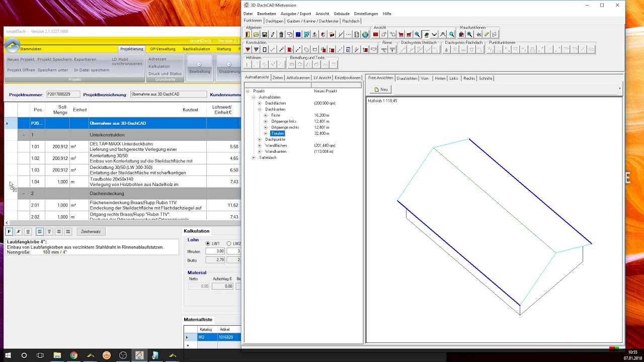Viewport: 644px width, 362px height.
Task: Justify text in smartDach editor
Action: click(x=68, y=231)
